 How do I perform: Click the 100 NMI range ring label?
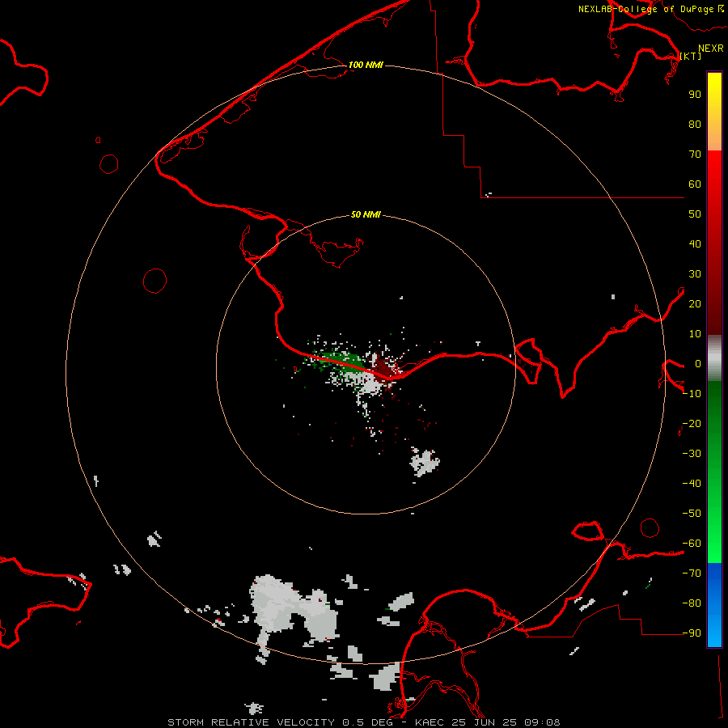pos(366,65)
